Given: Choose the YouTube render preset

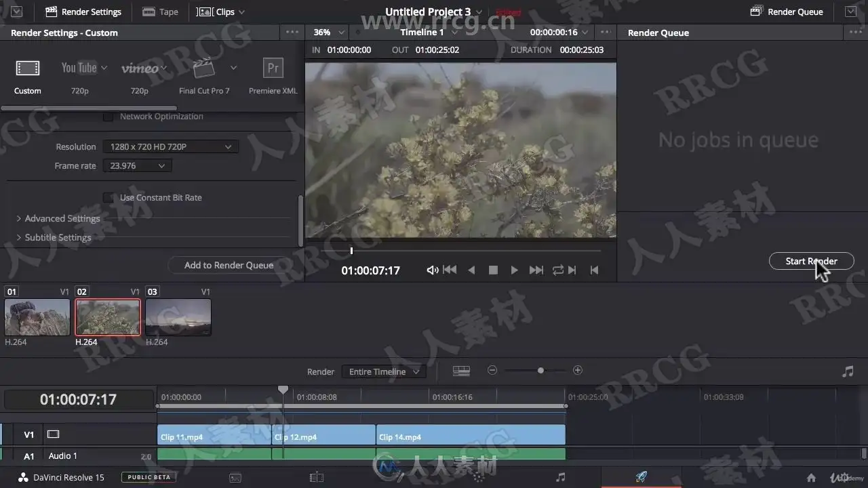Looking at the screenshot, I should point(79,68).
